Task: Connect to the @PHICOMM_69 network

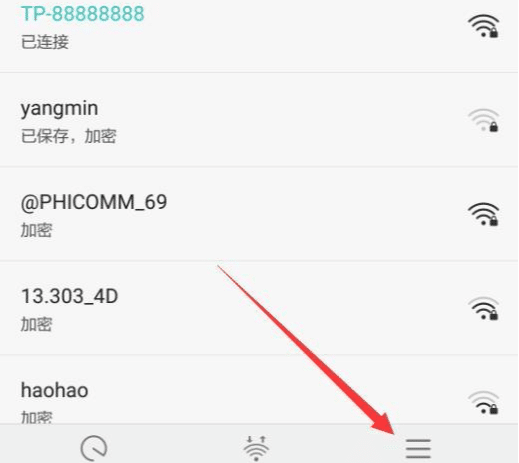Action: click(259, 214)
